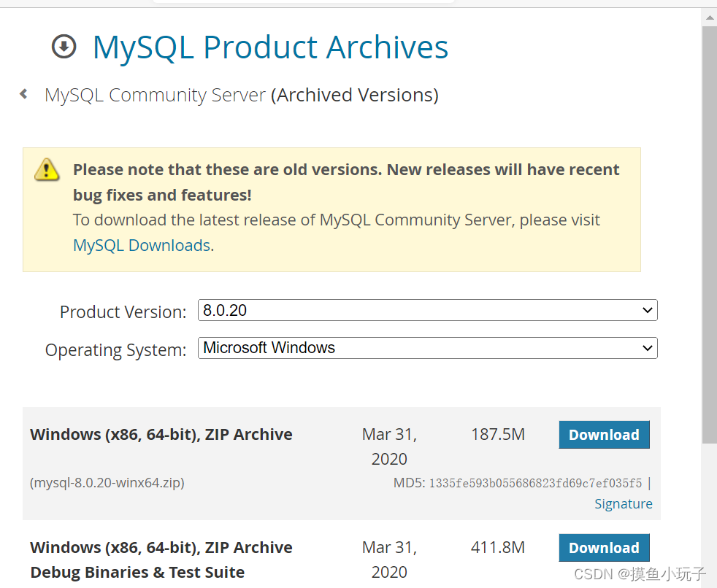Click the first Windows ZIP Archive title
The height and width of the screenshot is (588, 717).
click(x=161, y=435)
